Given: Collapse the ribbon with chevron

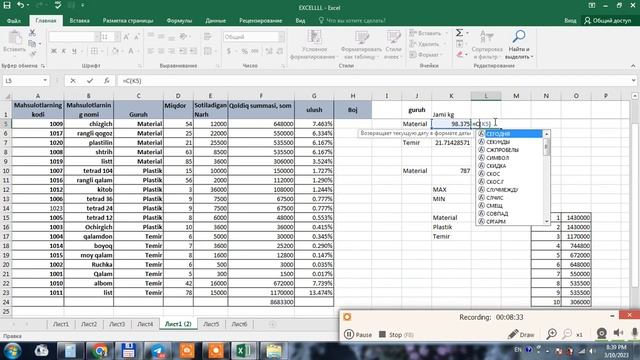Looking at the screenshot, I should 633,66.
